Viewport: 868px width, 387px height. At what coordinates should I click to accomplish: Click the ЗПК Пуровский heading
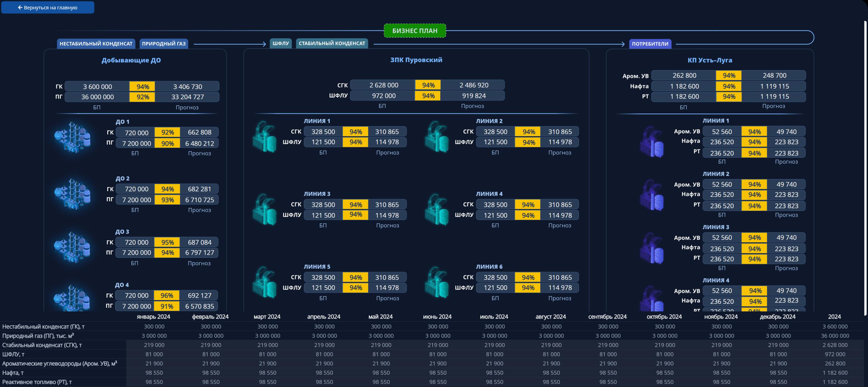(416, 60)
